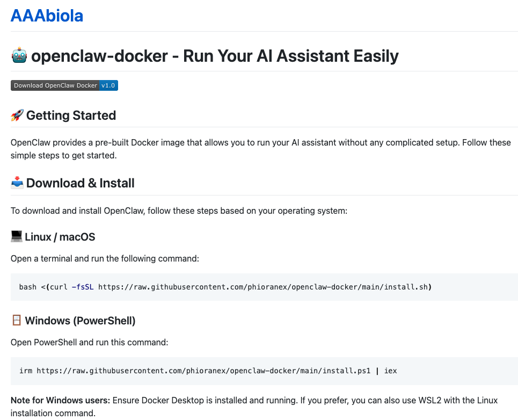518x420 pixels.
Task: Click inside the irm PowerShell command block
Action: pyautogui.click(x=456, y=371)
